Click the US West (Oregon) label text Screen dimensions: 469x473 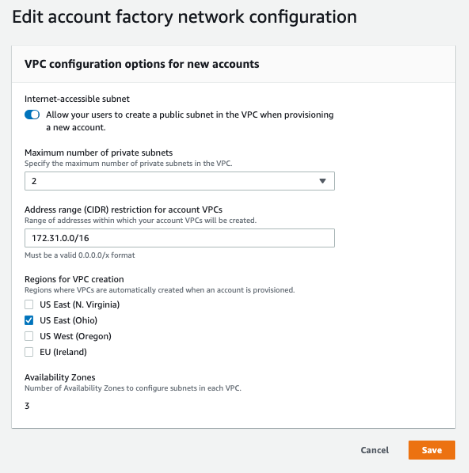pyautogui.click(x=75, y=336)
